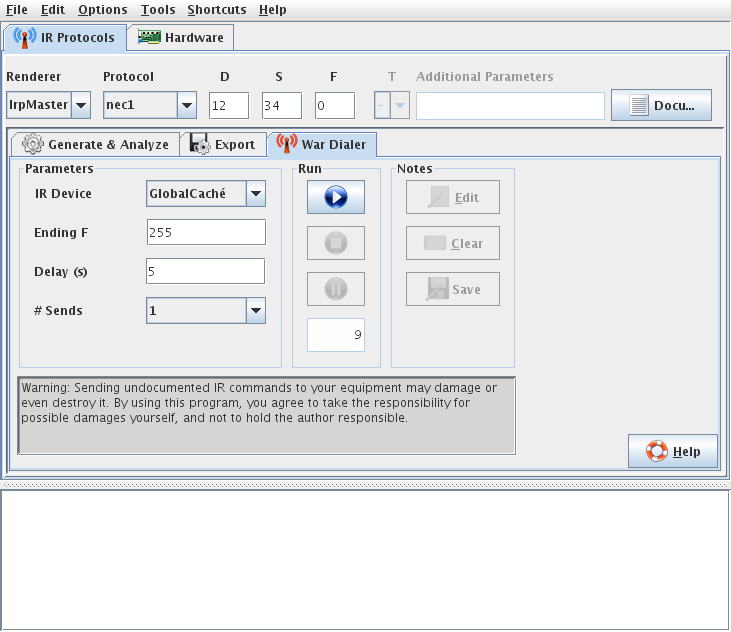731x632 pixels.
Task: Open protocol documentation via Docu button
Action: click(660, 105)
